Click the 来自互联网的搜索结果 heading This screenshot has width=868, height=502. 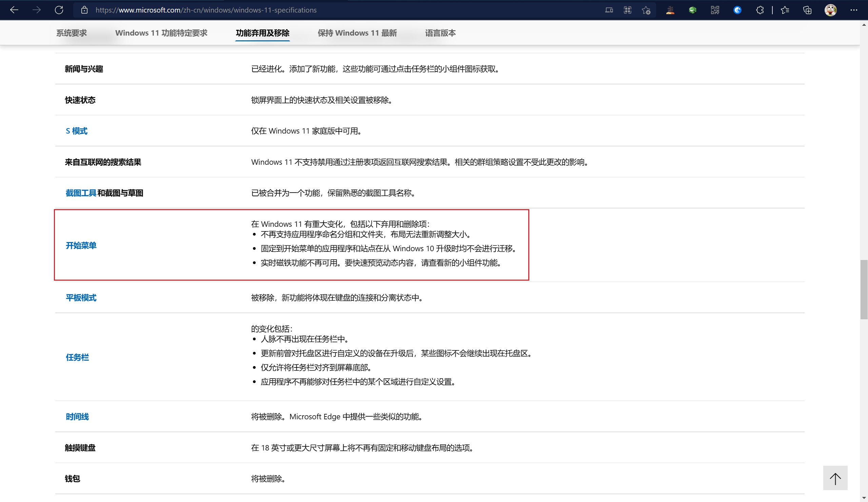click(x=103, y=162)
